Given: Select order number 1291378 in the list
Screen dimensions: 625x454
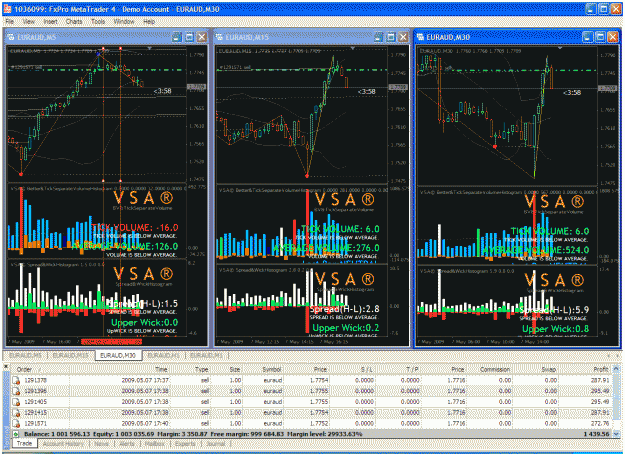Looking at the screenshot, I should point(35,380).
